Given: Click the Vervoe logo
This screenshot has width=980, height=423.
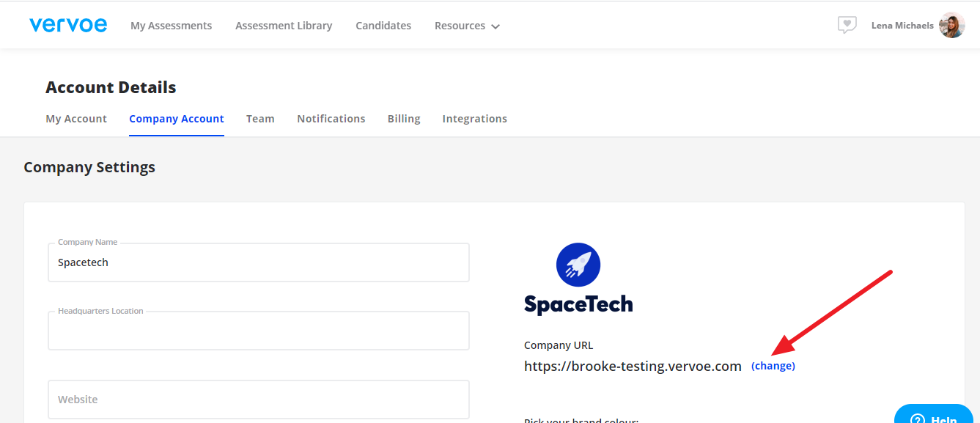Looking at the screenshot, I should pyautogui.click(x=68, y=26).
